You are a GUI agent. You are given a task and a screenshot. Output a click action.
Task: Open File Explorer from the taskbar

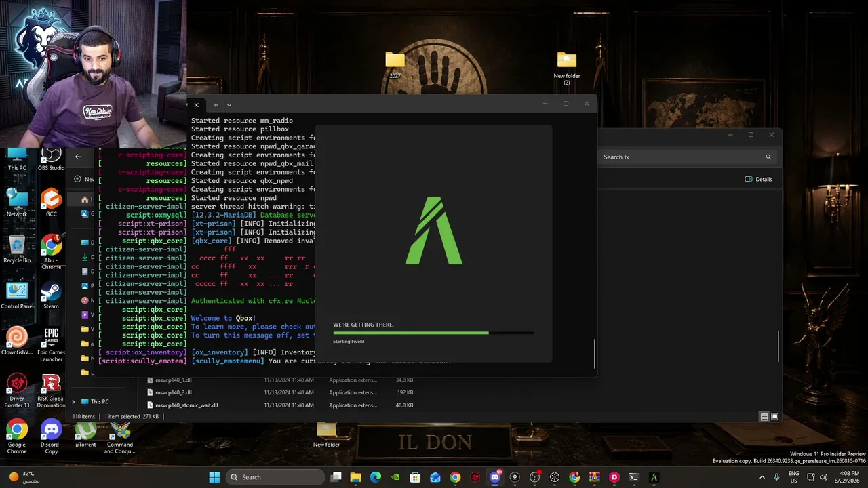(x=356, y=477)
